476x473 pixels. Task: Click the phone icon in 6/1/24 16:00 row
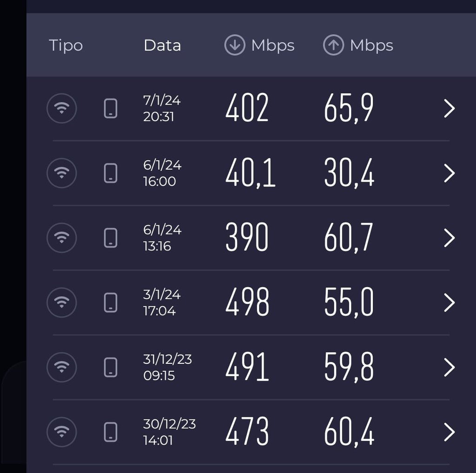pos(111,173)
